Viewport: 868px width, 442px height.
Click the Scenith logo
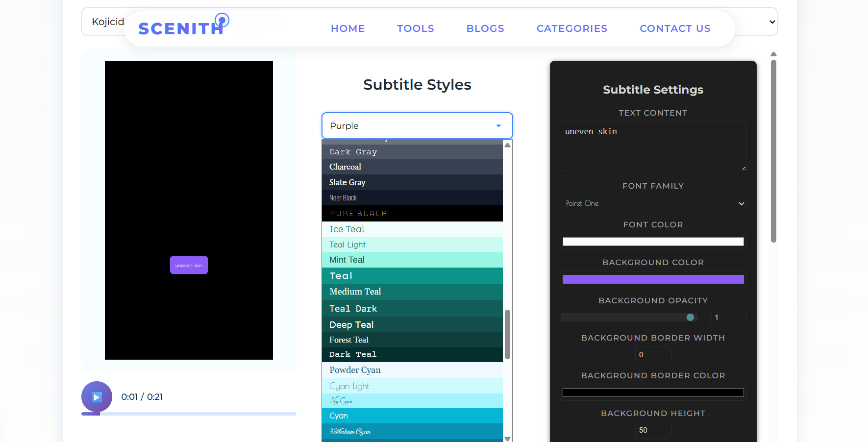[x=181, y=28]
